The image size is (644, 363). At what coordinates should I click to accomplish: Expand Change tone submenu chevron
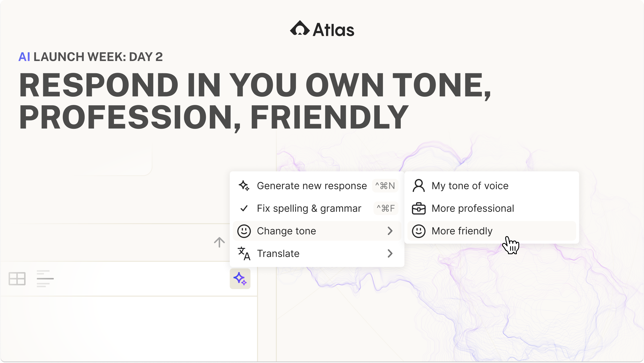390,231
